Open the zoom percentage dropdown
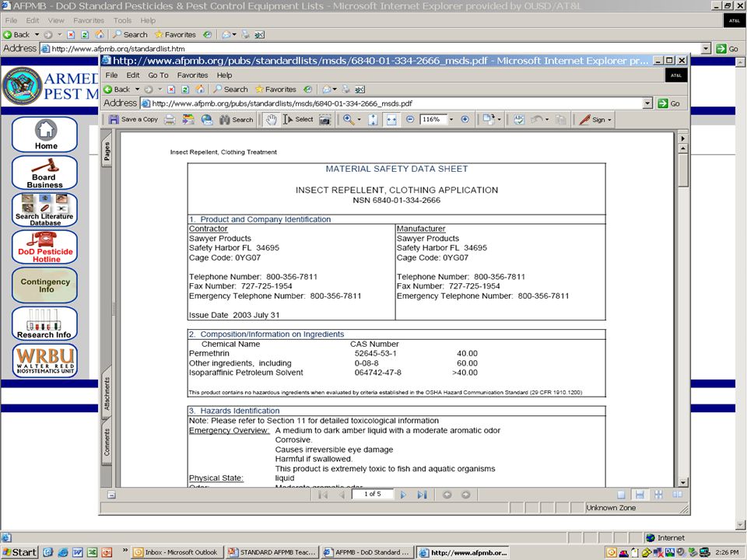The height and width of the screenshot is (560, 747). 451,120
